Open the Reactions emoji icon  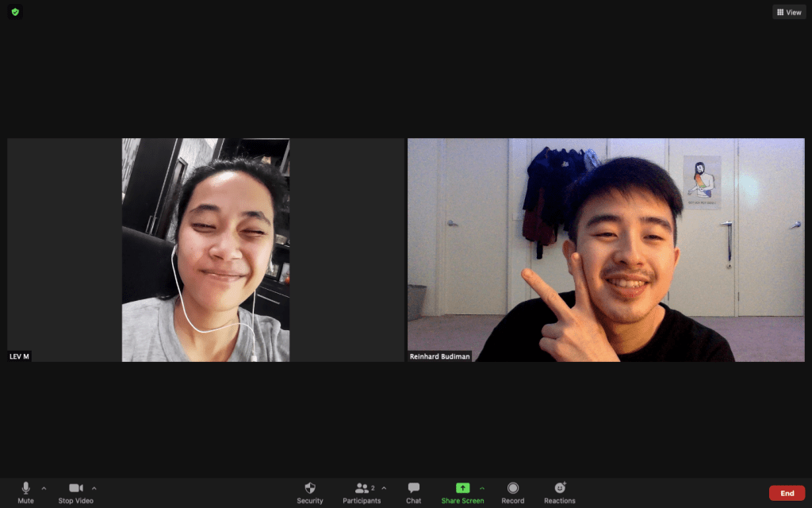(x=560, y=488)
